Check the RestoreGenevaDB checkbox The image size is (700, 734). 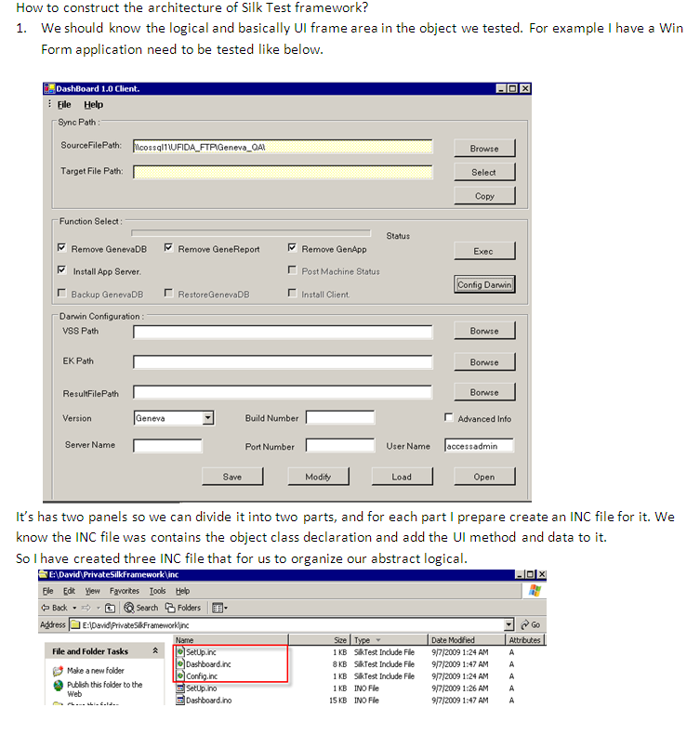point(168,293)
